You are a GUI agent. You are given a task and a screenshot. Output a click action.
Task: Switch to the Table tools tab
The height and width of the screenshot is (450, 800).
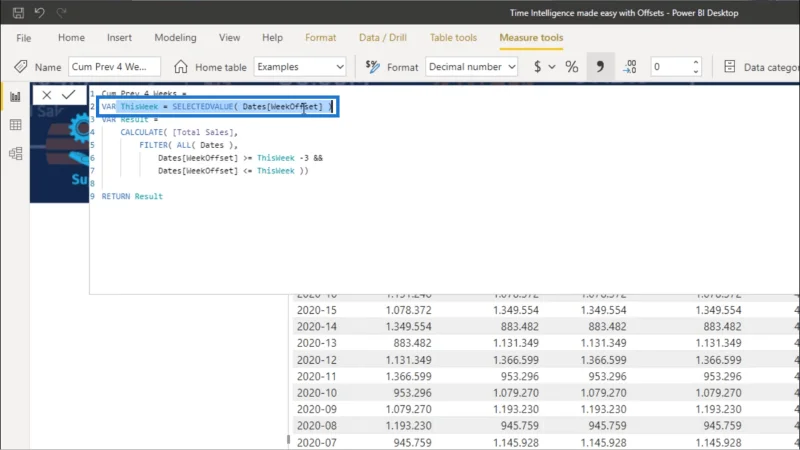(453, 37)
